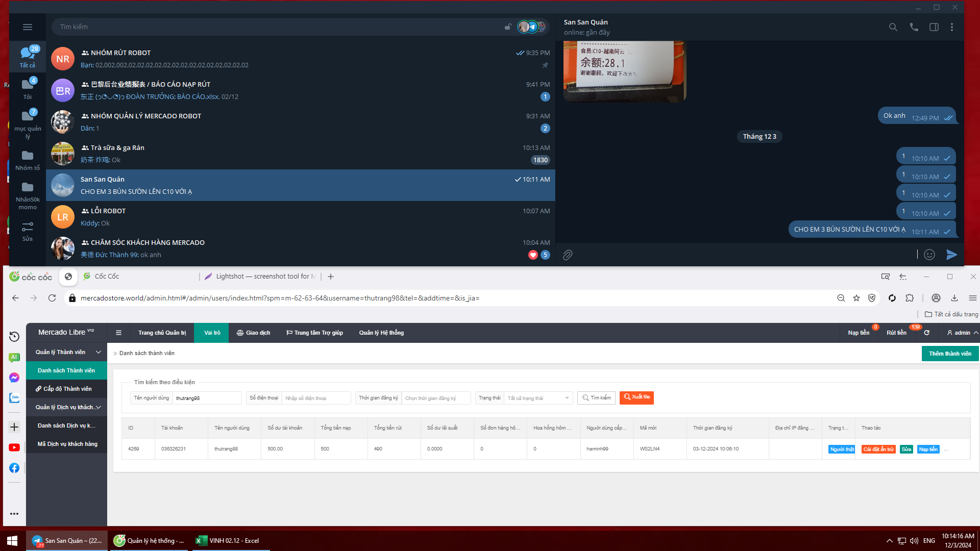Click the Xuất file export button
Image resolution: width=980 pixels, height=551 pixels.
click(636, 397)
